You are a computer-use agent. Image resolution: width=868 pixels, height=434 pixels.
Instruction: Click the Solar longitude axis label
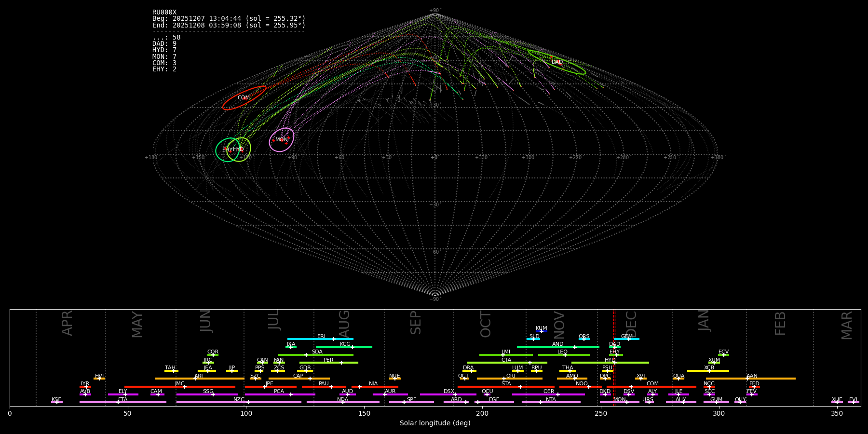point(434,423)
